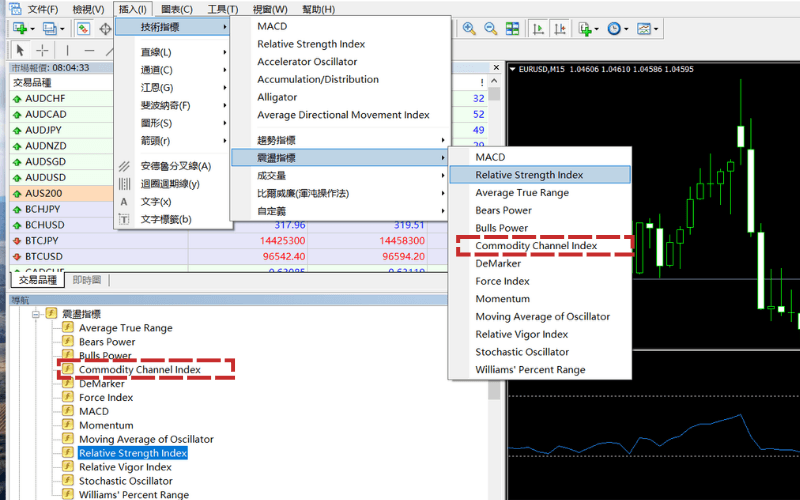800x500 pixels.
Task: Switch to the 交易品種 tab
Action: click(x=37, y=280)
